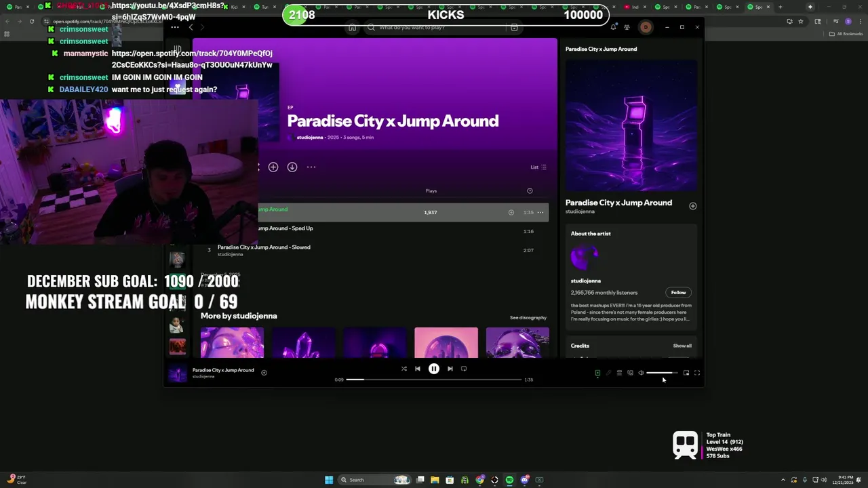This screenshot has height=488, width=868.
Task: Adjust the Spotify volume slider
Action: click(x=661, y=373)
